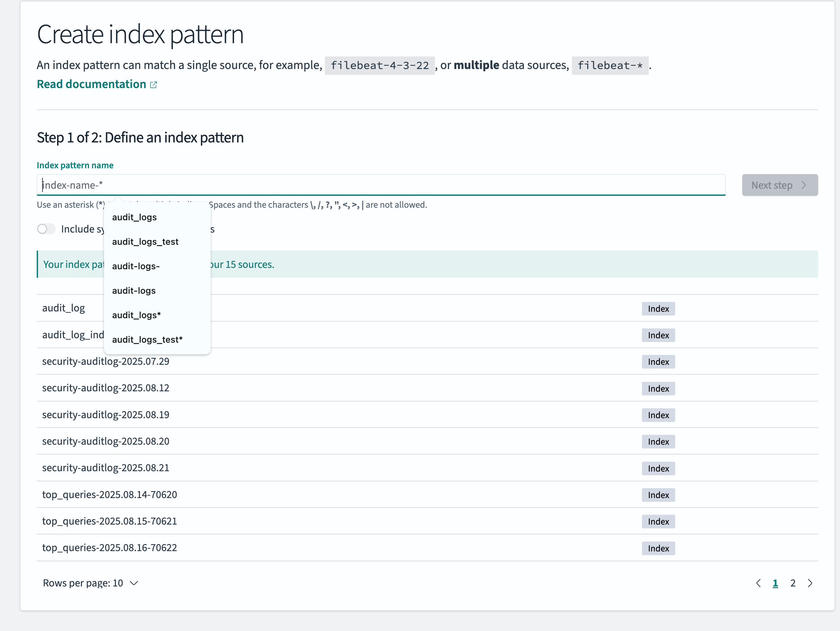Click the previous page arrow icon
Image resolution: width=840 pixels, height=631 pixels.
758,583
